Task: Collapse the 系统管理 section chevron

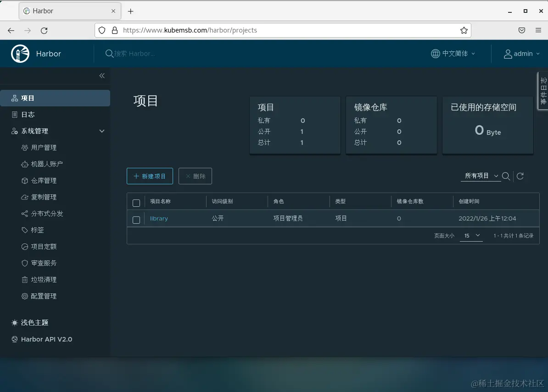Action: (102, 131)
